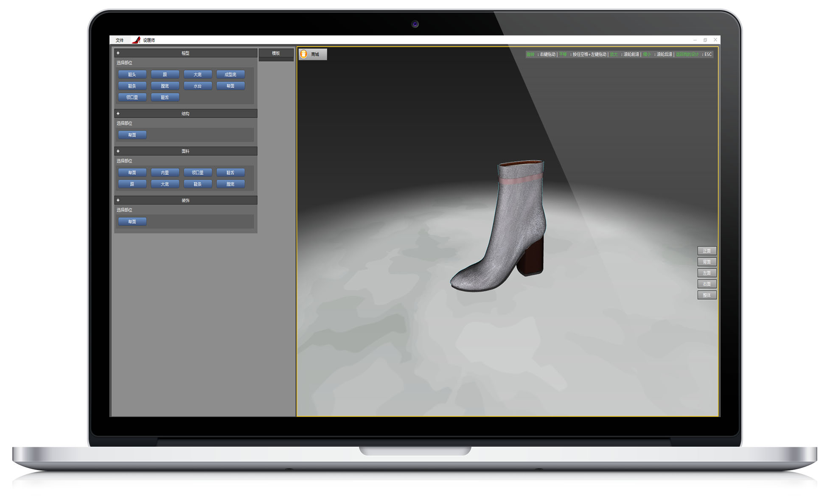Expand the 装饰 section plus icon

tap(118, 200)
